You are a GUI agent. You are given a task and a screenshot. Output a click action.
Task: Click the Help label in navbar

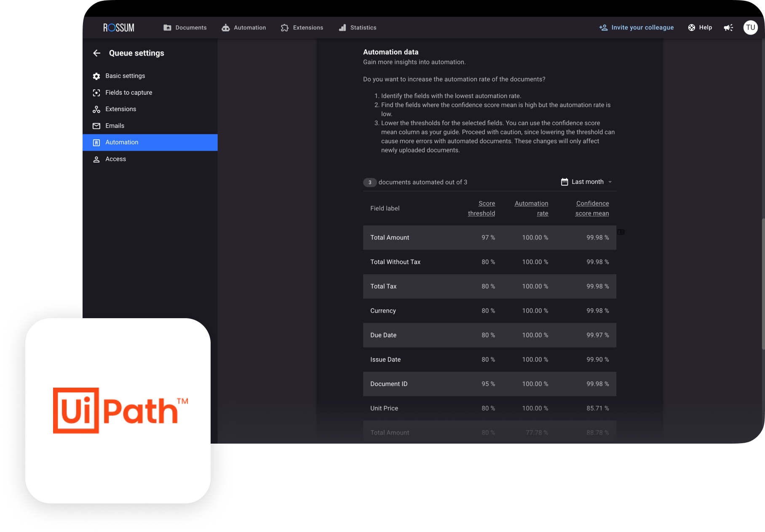tap(706, 28)
